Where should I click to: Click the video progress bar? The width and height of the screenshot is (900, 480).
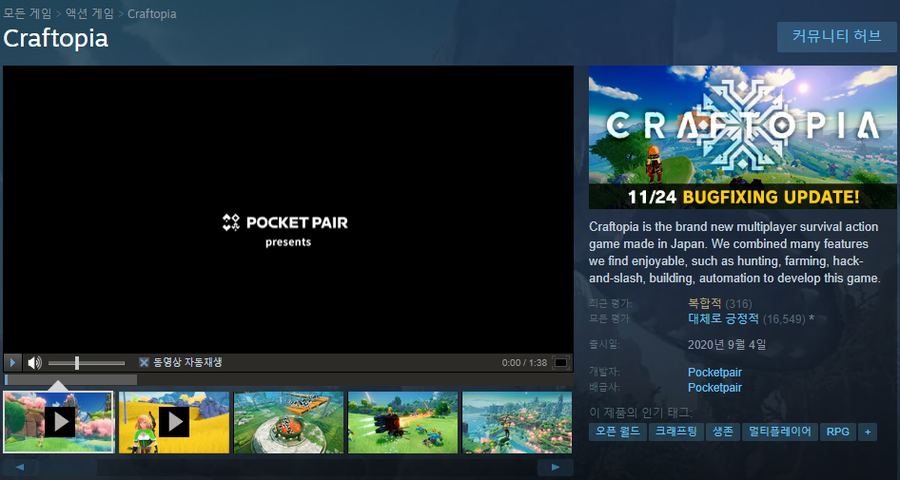(x=288, y=380)
